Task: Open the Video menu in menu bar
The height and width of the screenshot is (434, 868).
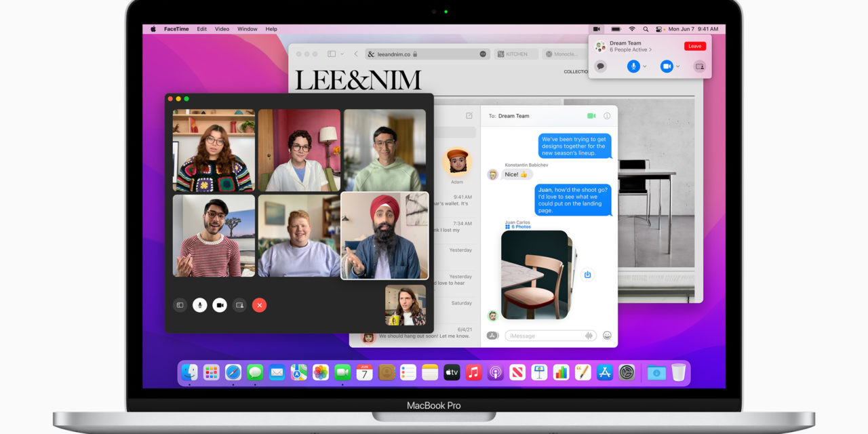Action: 222,29
